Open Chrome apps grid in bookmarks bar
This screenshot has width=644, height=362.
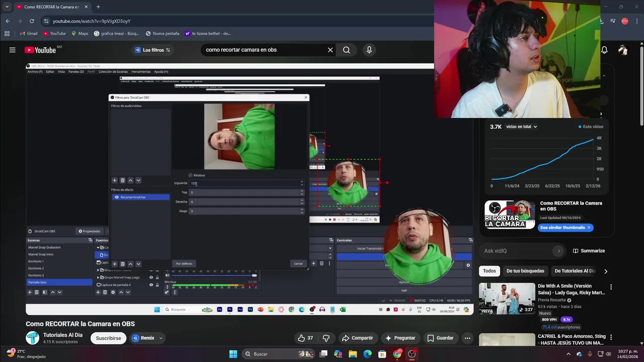click(x=7, y=34)
